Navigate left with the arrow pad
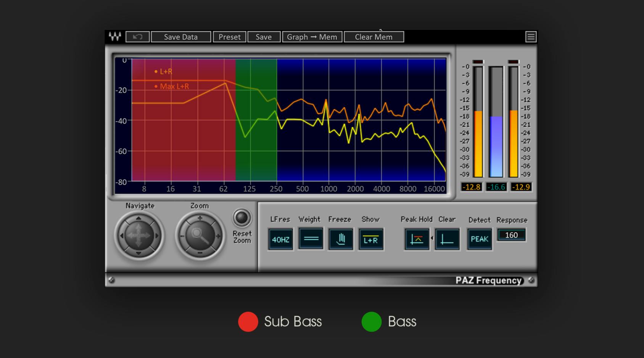The height and width of the screenshot is (358, 644). (x=122, y=236)
